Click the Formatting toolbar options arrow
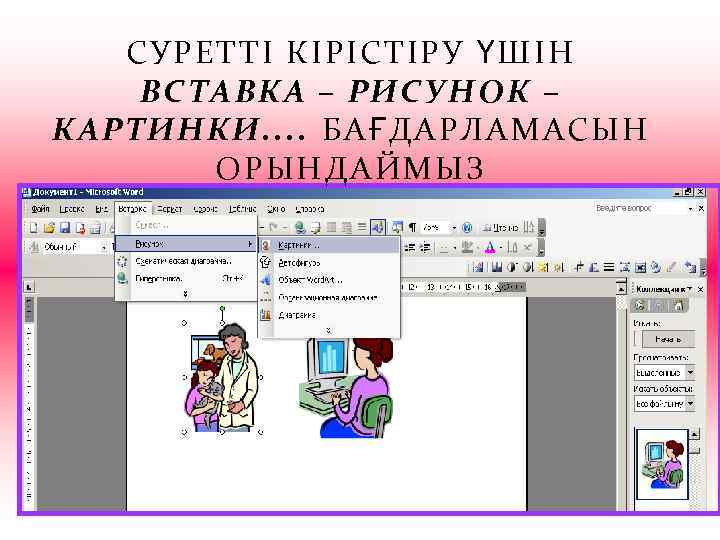This screenshot has height=540, width=720. click(x=541, y=248)
